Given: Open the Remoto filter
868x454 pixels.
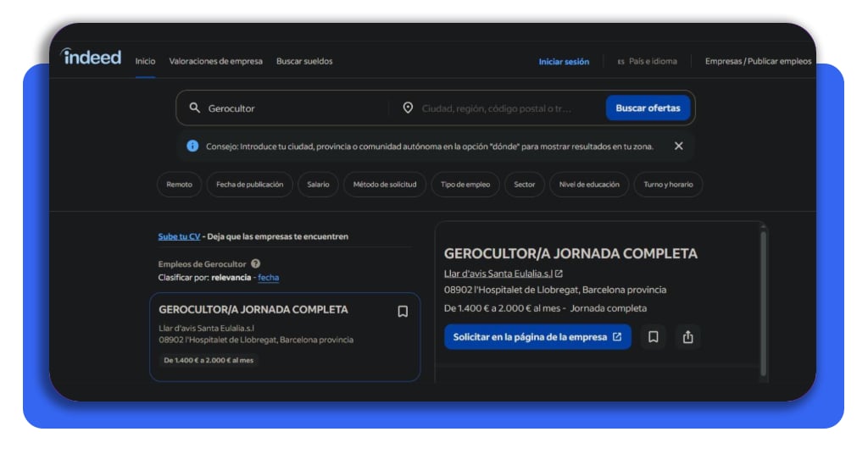Looking at the screenshot, I should pos(180,185).
